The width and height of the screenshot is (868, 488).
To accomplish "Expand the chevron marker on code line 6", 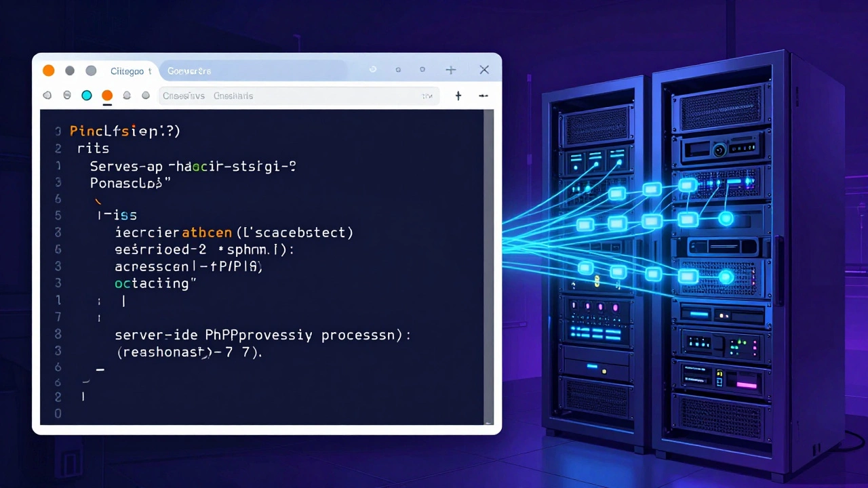I will (x=97, y=201).
